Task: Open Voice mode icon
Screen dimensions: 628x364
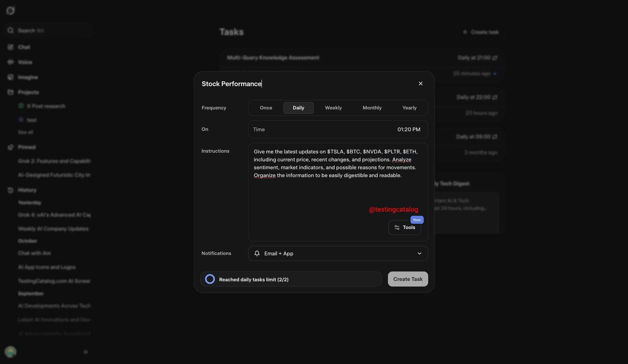Action: [11, 62]
